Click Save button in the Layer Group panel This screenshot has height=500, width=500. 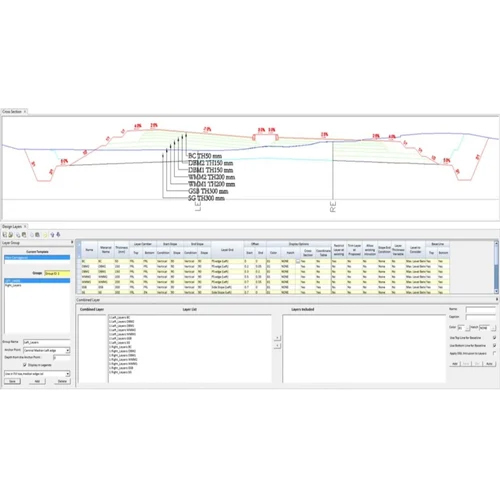tap(12, 381)
